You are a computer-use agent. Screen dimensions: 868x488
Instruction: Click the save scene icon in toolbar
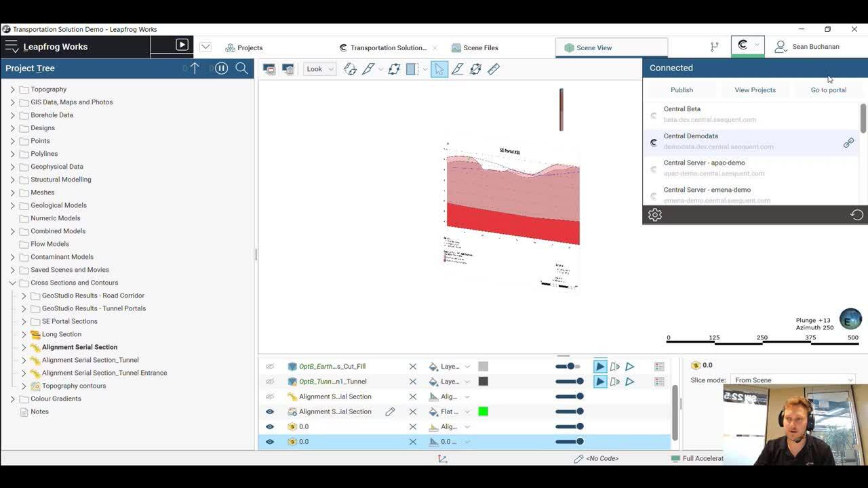269,69
